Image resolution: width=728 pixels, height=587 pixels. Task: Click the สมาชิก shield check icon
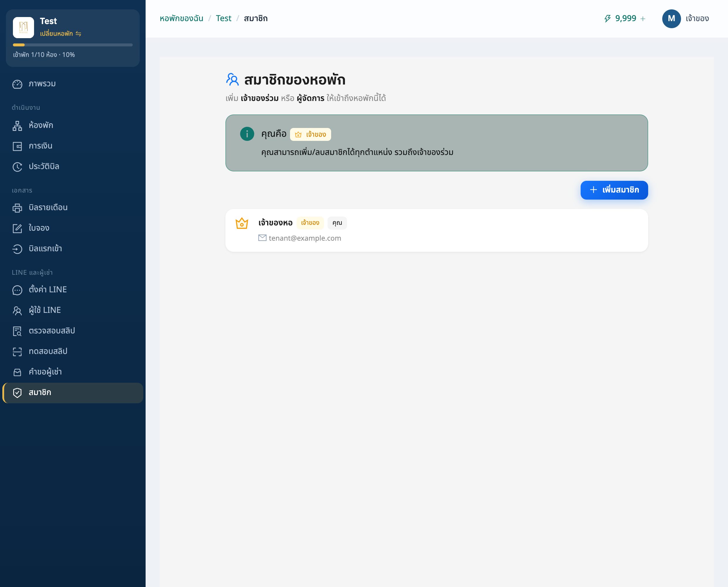coord(17,393)
